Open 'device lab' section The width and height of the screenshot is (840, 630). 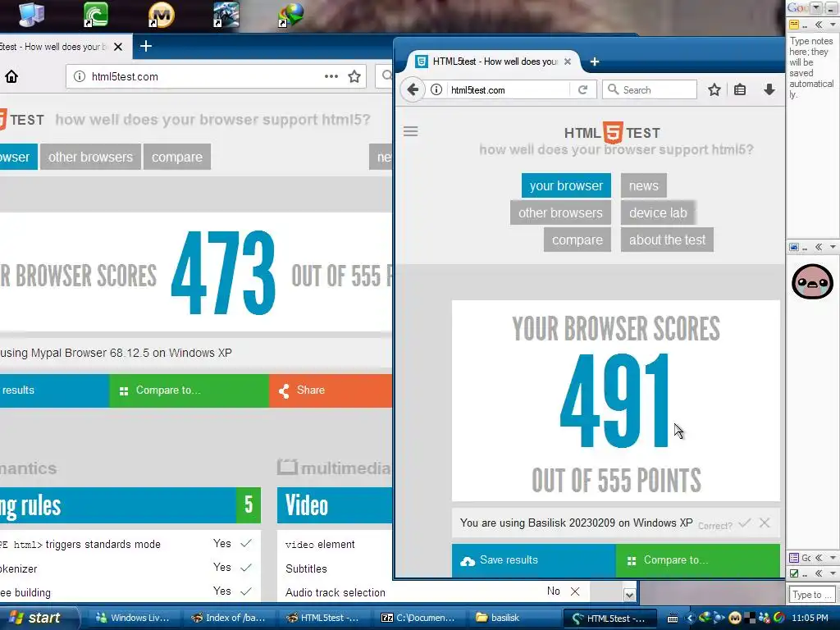click(x=658, y=212)
